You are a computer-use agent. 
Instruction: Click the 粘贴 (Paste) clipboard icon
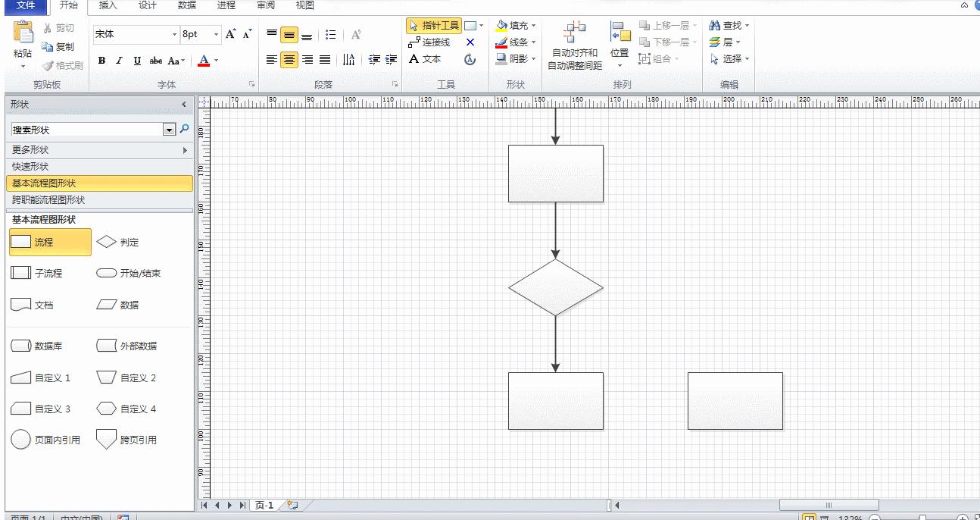[x=23, y=33]
